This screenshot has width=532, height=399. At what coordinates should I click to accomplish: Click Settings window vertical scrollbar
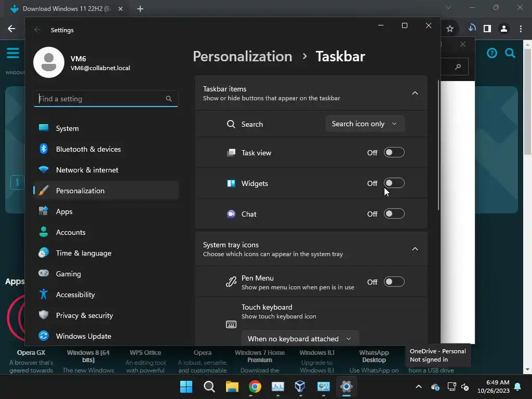438,145
